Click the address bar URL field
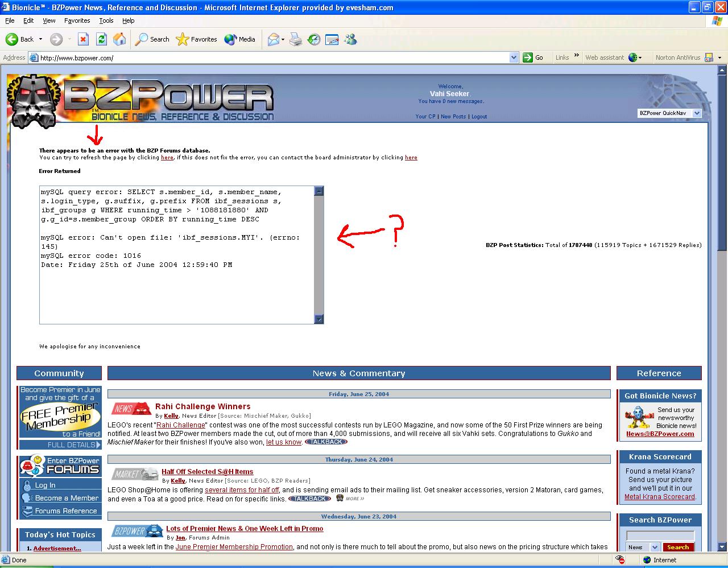 [274, 57]
